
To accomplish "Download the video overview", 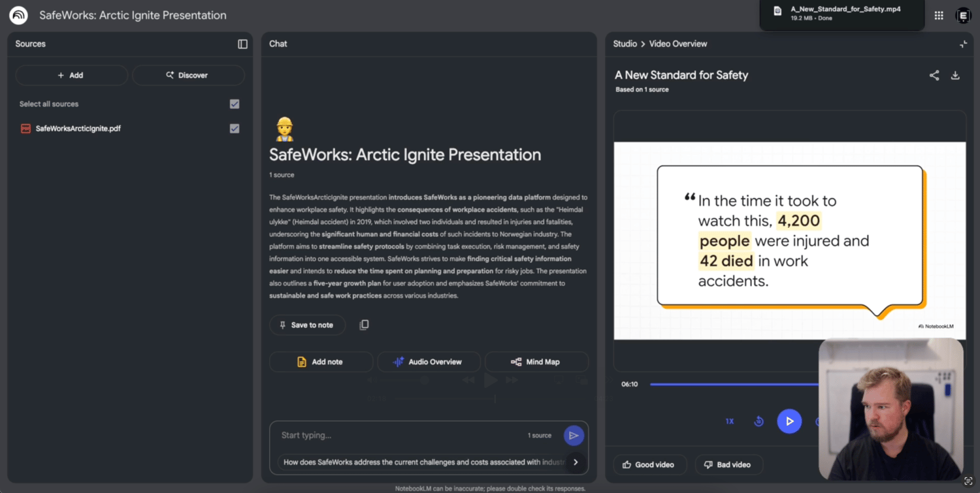I will coord(955,75).
